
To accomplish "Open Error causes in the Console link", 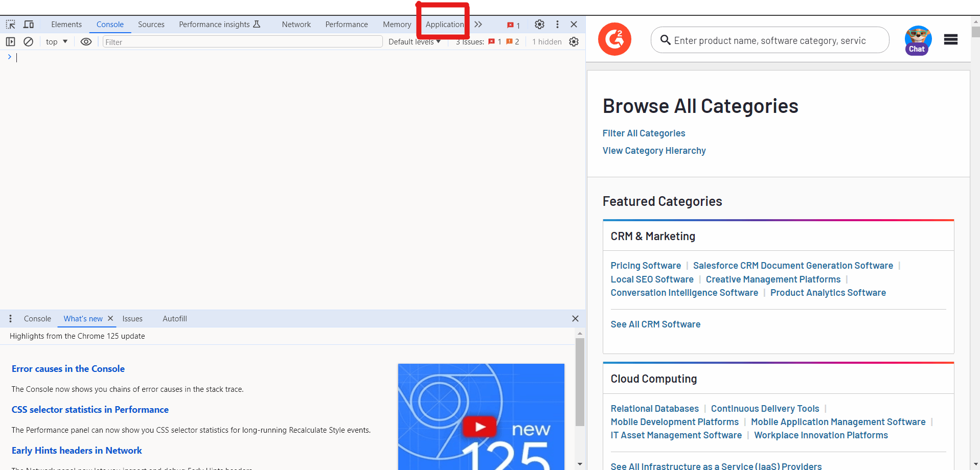I will [x=68, y=369].
